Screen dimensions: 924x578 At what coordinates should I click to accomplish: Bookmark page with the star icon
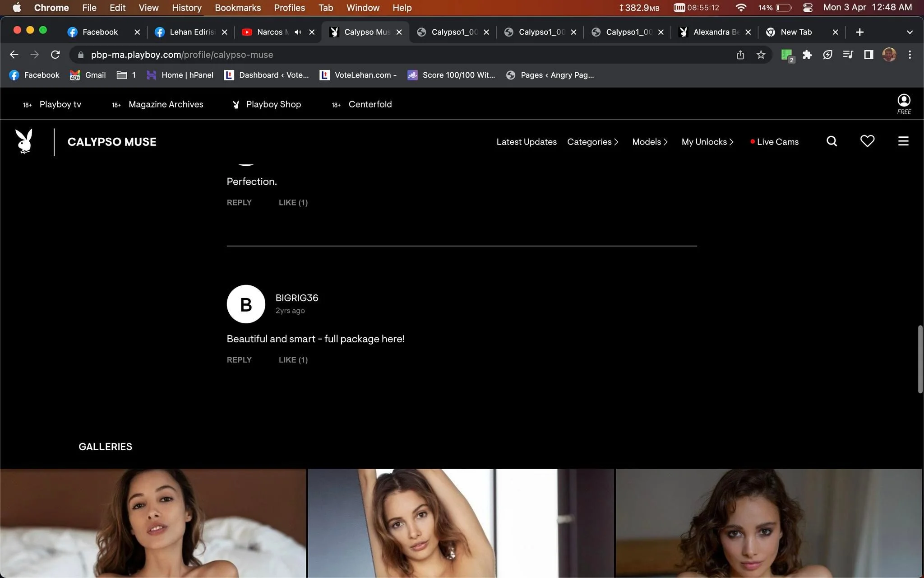(x=761, y=55)
